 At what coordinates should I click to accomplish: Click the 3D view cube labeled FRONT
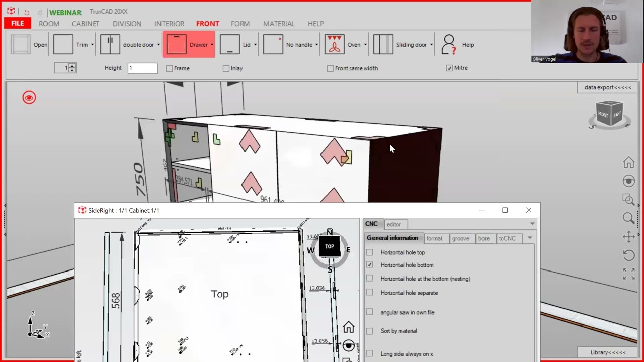coord(609,114)
